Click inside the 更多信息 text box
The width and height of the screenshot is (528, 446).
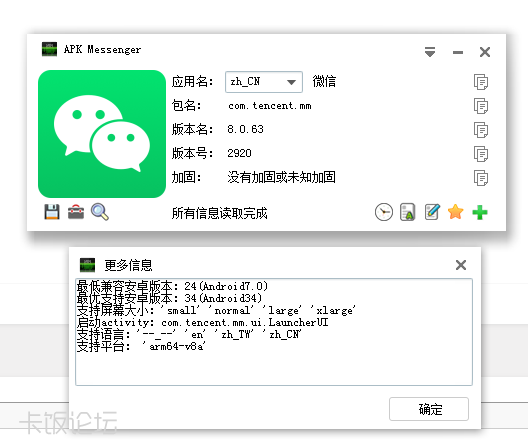[x=274, y=332]
